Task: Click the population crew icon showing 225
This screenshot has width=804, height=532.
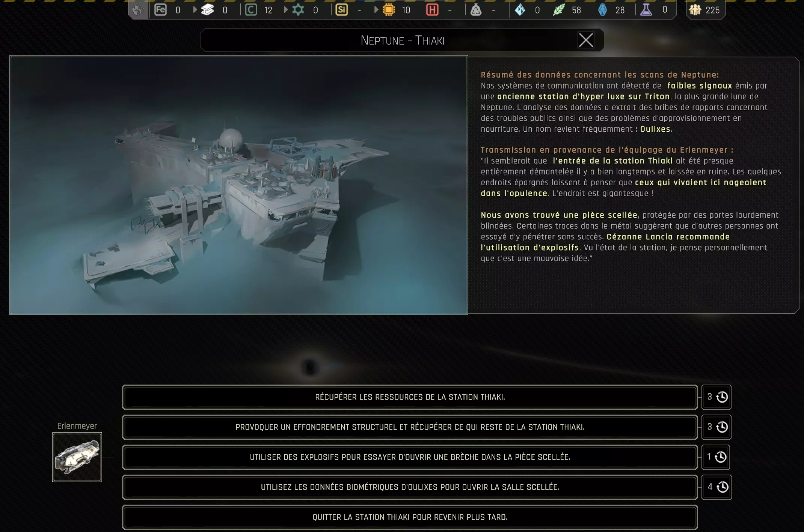Action: pyautogui.click(x=695, y=10)
